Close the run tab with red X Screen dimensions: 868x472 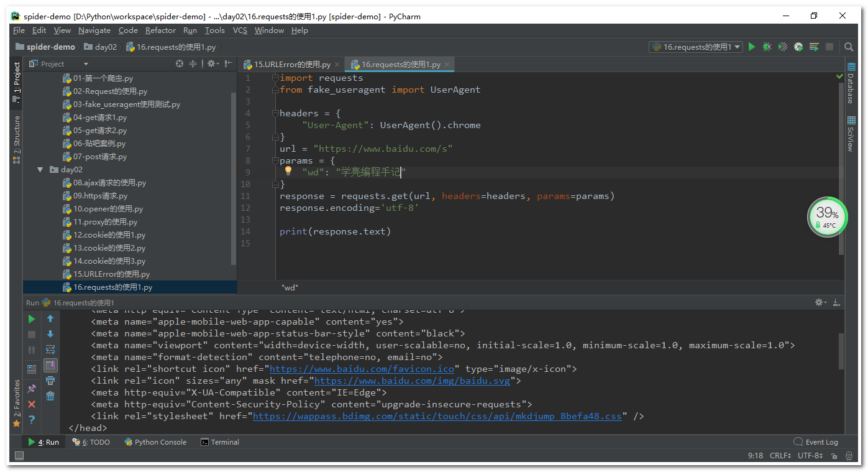[x=32, y=404]
